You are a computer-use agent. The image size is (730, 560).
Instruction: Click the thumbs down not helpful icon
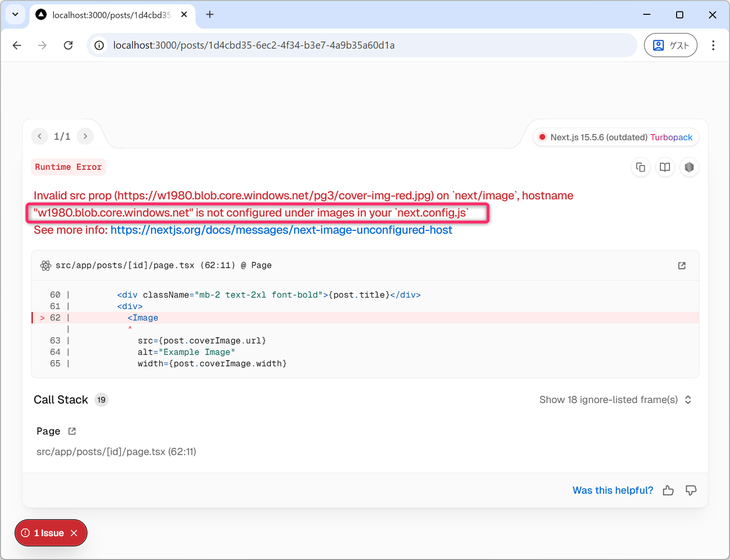(690, 490)
